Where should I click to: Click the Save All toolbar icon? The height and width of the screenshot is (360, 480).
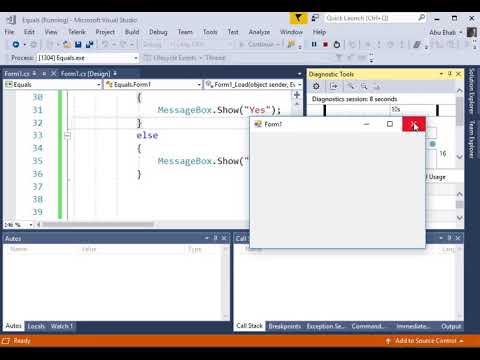coord(89,44)
